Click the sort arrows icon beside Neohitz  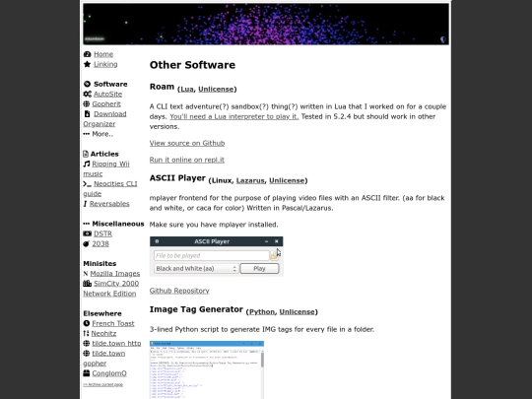(x=86, y=334)
